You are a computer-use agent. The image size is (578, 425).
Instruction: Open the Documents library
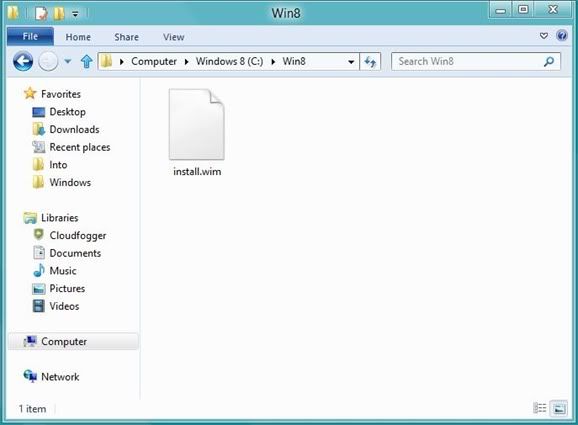75,253
